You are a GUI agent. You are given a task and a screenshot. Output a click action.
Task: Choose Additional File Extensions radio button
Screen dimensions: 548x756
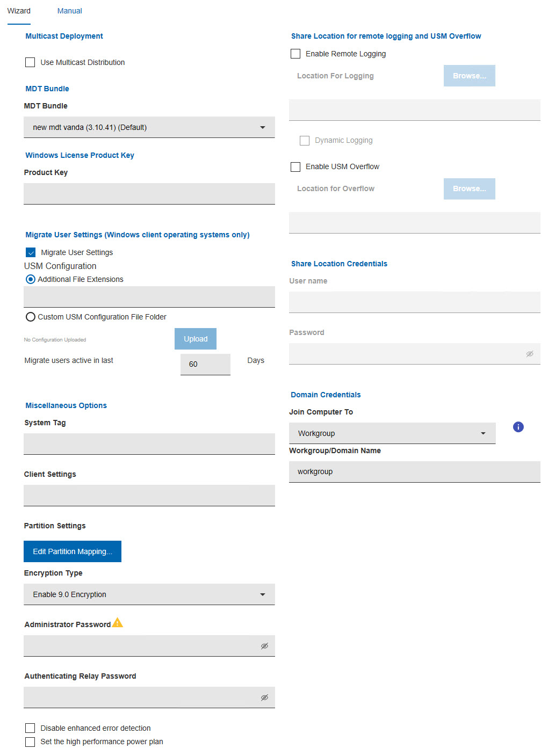pyautogui.click(x=31, y=279)
